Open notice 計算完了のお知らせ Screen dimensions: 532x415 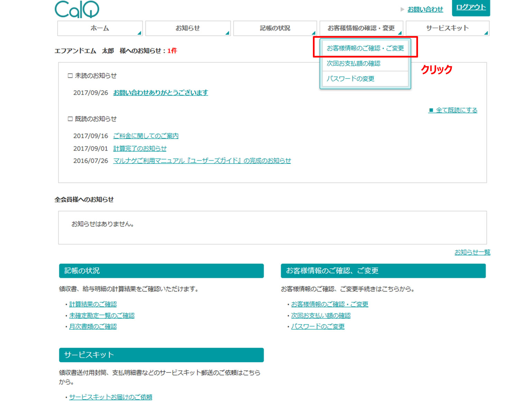coord(140,148)
